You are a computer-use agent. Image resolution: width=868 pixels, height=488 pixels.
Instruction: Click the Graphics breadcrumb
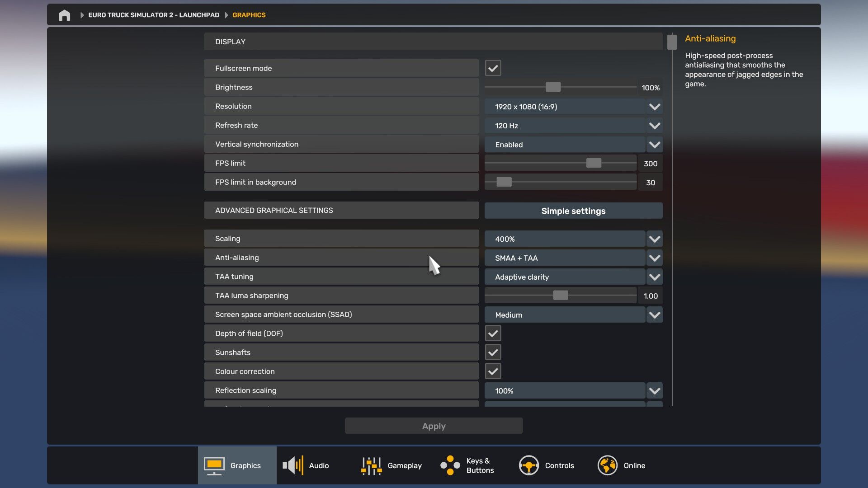tap(249, 15)
